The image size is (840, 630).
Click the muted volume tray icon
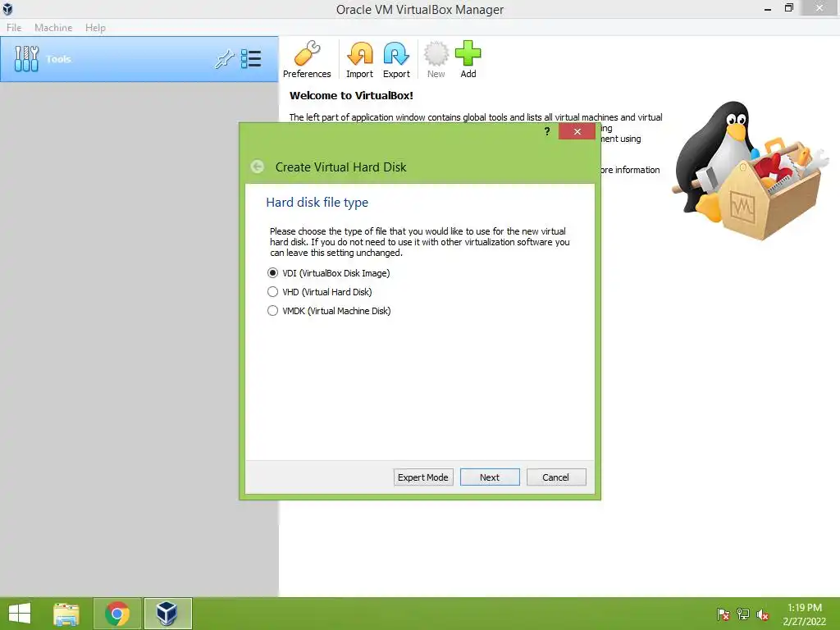(762, 614)
